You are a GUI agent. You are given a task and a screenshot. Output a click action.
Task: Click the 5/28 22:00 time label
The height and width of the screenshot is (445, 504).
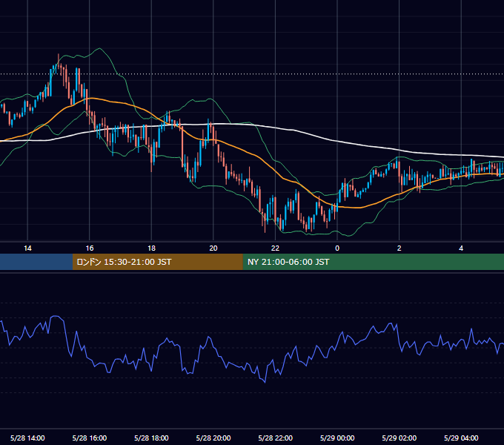[x=276, y=438]
